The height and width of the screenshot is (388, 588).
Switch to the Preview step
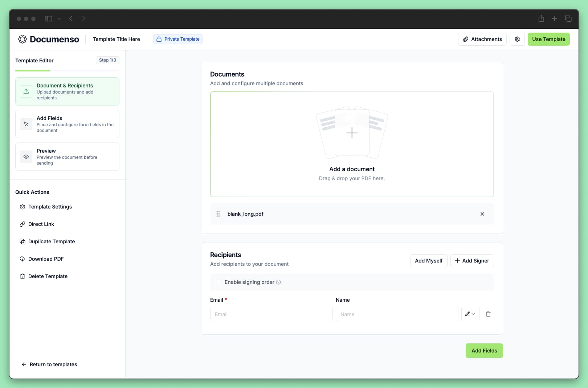point(67,157)
